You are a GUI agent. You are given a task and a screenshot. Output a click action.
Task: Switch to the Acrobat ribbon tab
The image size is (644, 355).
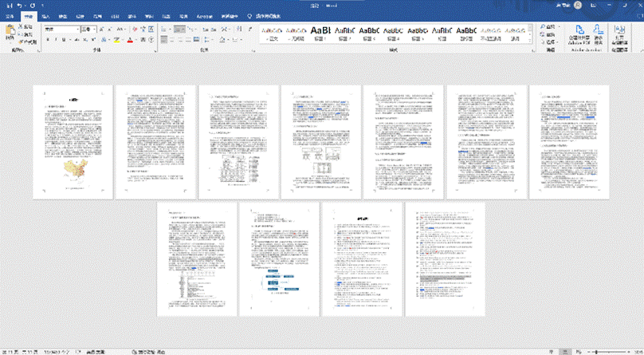tap(206, 16)
